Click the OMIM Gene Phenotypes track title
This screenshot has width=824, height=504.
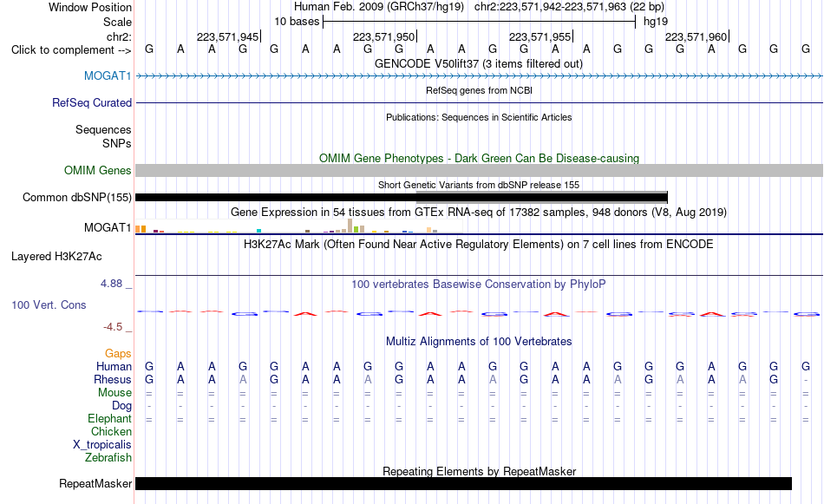(479, 158)
